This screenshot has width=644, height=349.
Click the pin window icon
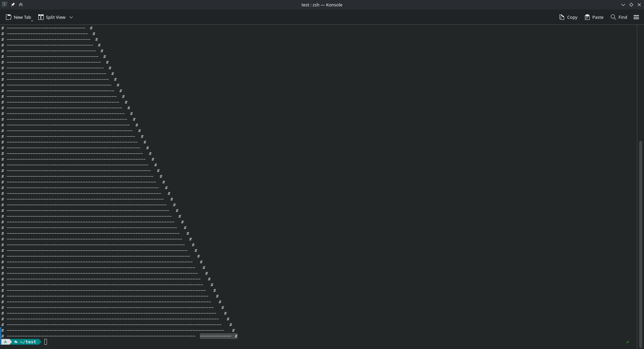(x=13, y=5)
